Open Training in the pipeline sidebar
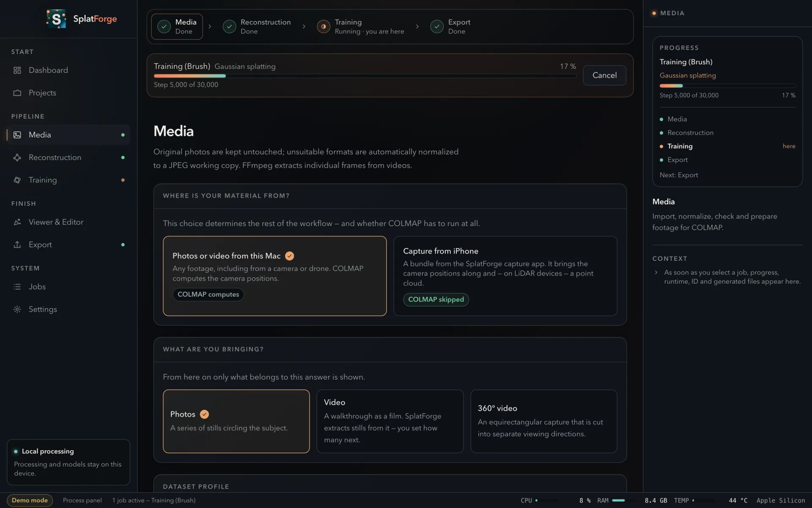The width and height of the screenshot is (812, 508). tap(69, 180)
